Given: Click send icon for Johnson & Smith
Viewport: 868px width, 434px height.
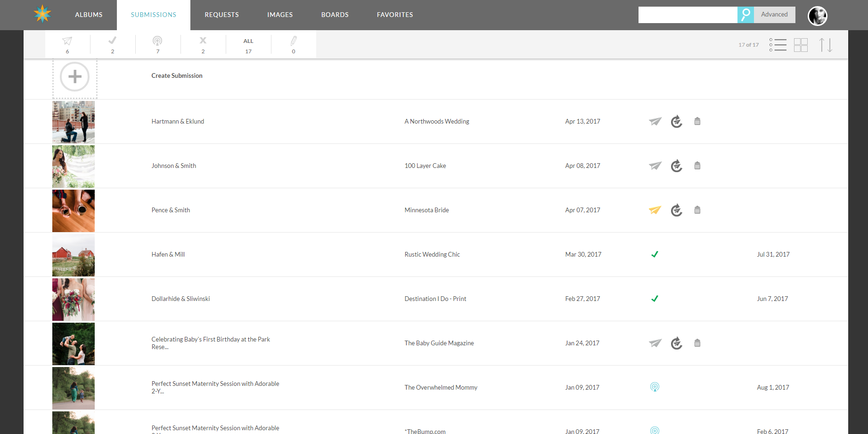Looking at the screenshot, I should pos(655,166).
